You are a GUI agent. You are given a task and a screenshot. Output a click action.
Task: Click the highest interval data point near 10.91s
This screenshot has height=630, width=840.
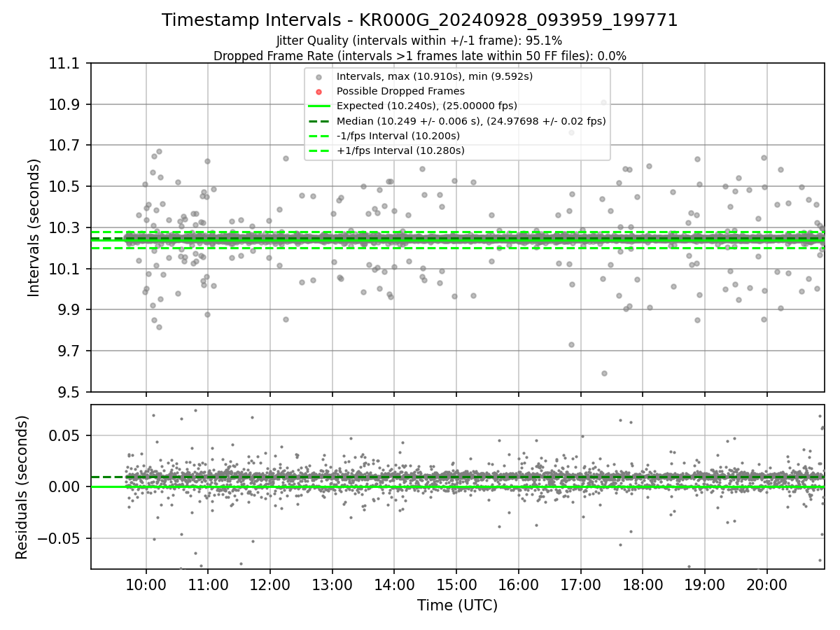click(604, 103)
